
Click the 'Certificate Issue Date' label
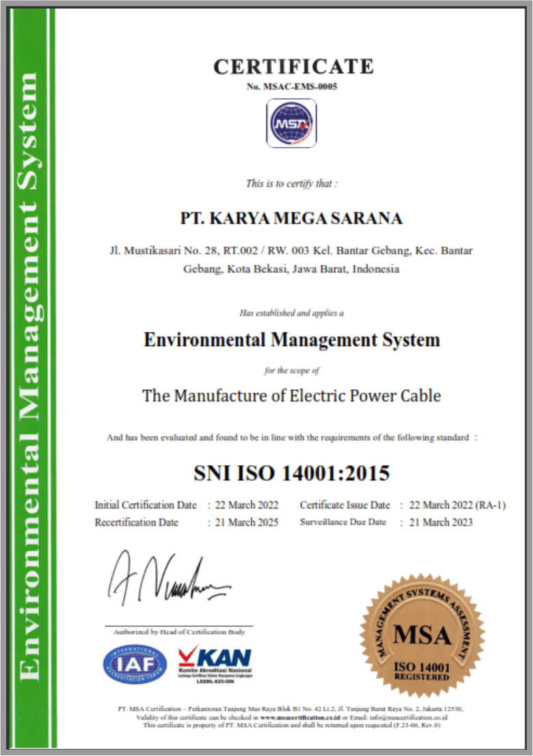(345, 505)
